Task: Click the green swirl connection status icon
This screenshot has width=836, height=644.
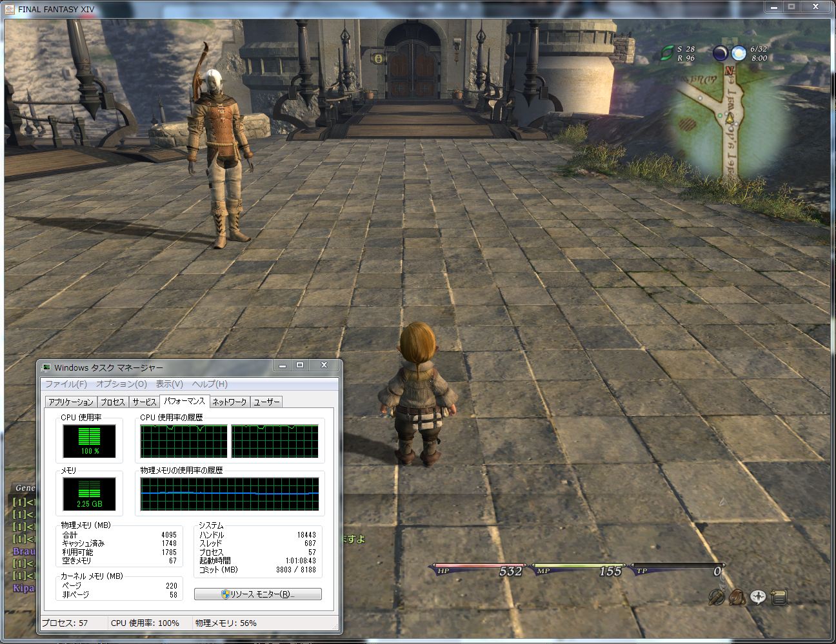Action: coord(666,53)
